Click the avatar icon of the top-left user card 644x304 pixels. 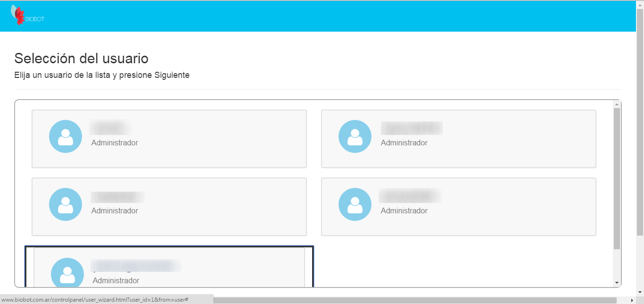(66, 136)
